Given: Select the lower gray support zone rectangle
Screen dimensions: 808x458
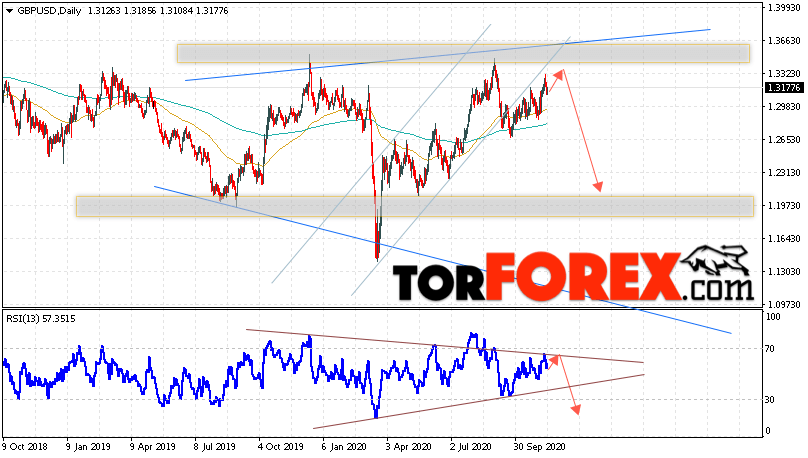Looking at the screenshot, I should [x=415, y=206].
